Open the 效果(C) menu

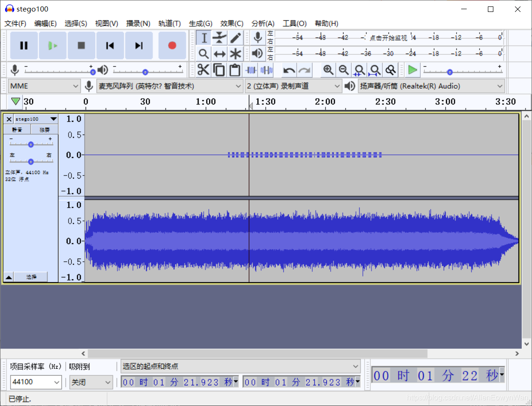coord(232,23)
